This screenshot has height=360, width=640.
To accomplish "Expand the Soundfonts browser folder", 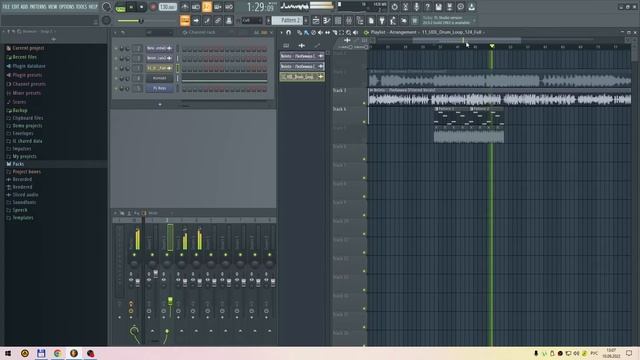I will coord(24,202).
